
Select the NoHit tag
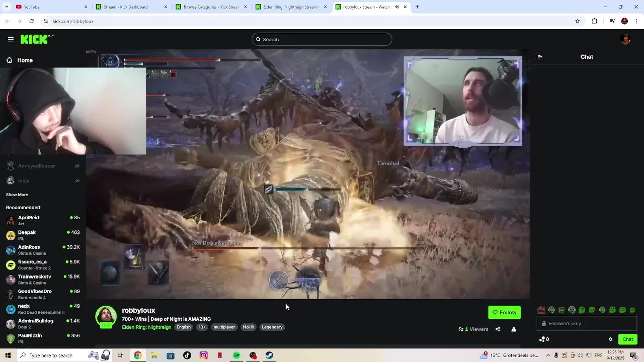click(x=249, y=327)
